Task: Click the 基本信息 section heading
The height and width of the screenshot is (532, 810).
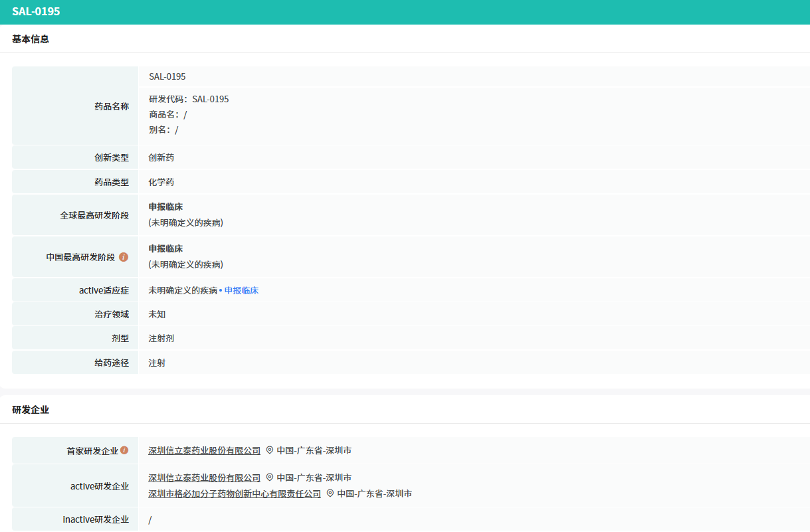Action: (31, 39)
